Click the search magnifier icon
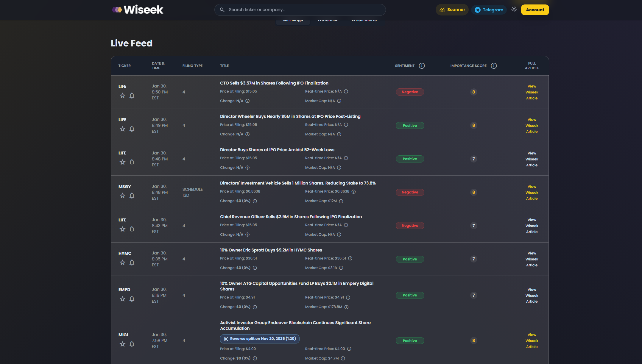The height and width of the screenshot is (364, 642). tap(222, 10)
